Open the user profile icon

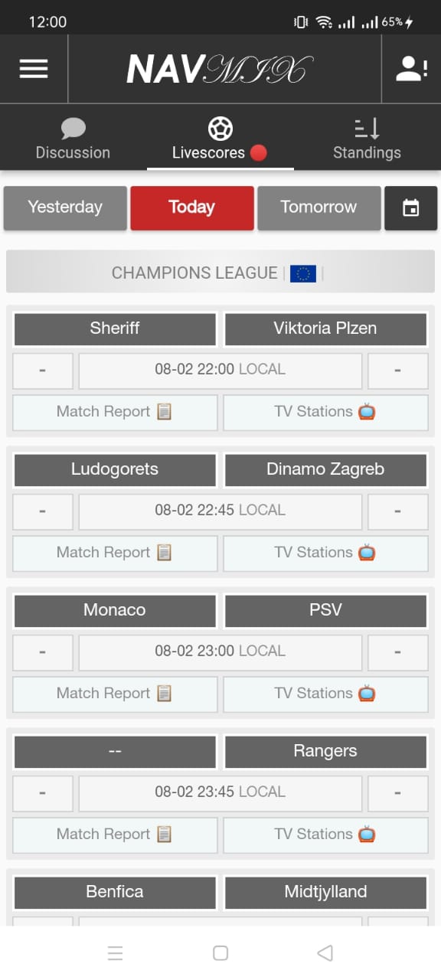(x=411, y=69)
